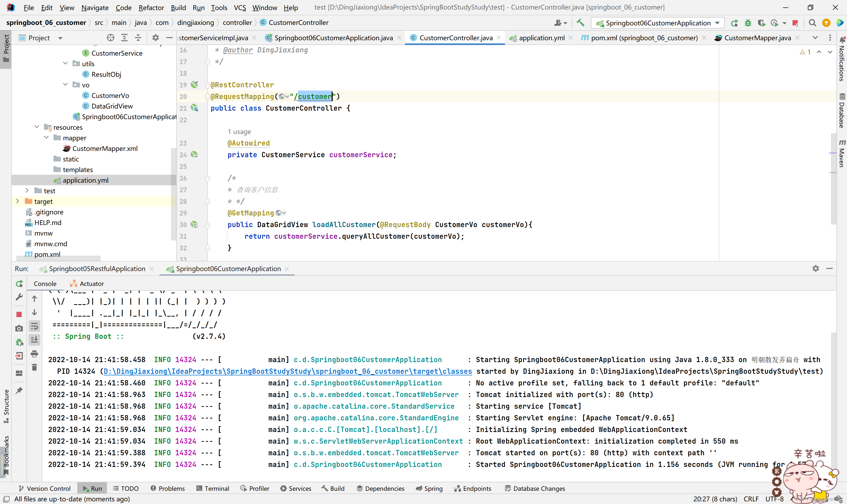Rerun Springboot06CustomerApplication in Run panel
The height and width of the screenshot is (504, 847).
(x=19, y=283)
